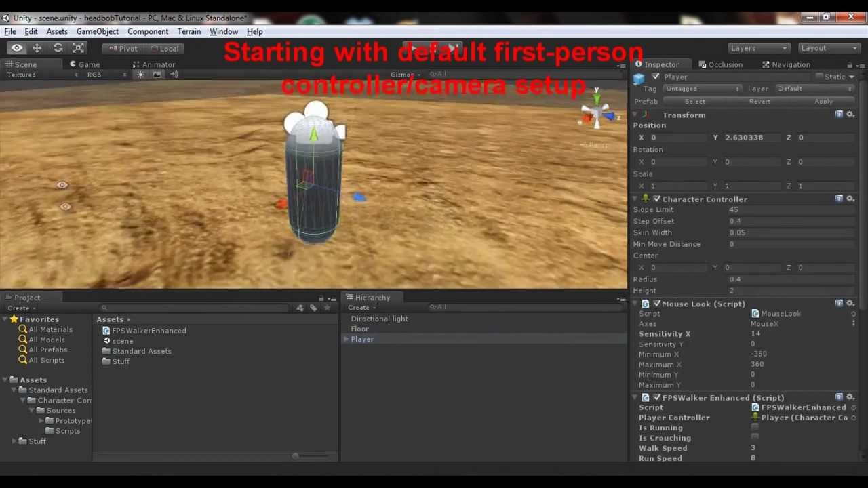The image size is (868, 488).
Task: Toggle the Is Running checkbox
Action: 755,428
